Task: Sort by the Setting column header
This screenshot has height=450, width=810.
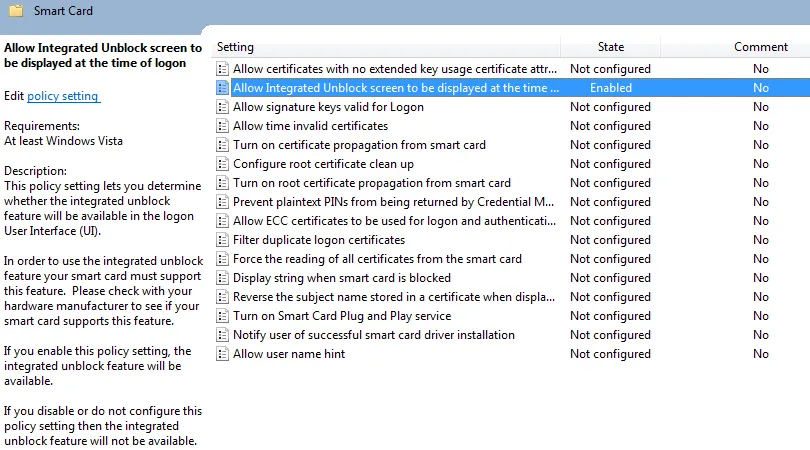Action: tap(387, 47)
